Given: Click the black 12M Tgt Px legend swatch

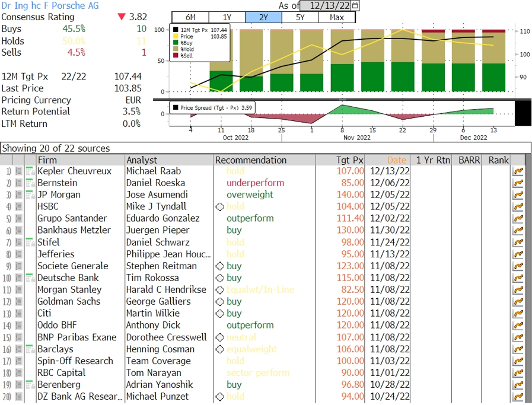Looking at the screenshot, I should pyautogui.click(x=176, y=30).
